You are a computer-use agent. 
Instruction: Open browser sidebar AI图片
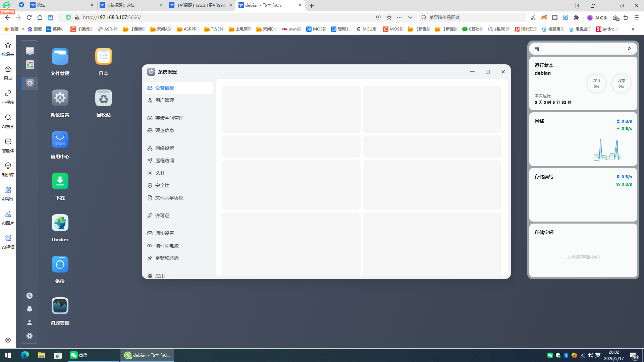pos(8,218)
